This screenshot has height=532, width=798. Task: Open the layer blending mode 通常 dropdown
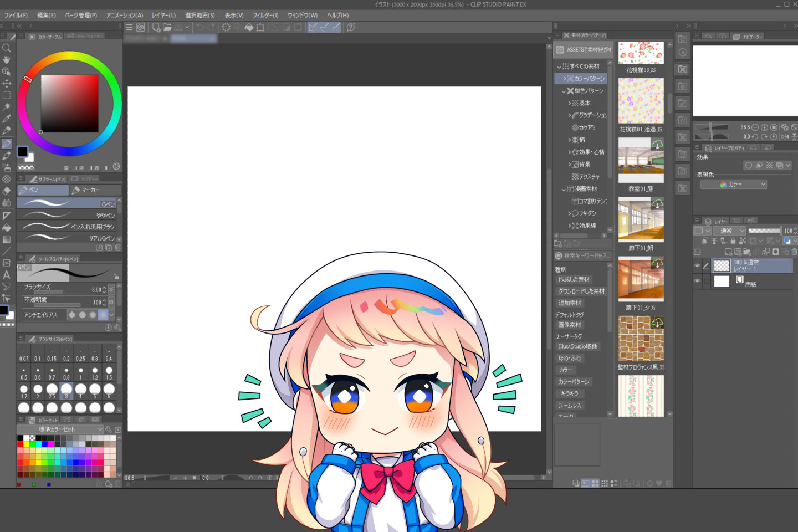tap(730, 230)
